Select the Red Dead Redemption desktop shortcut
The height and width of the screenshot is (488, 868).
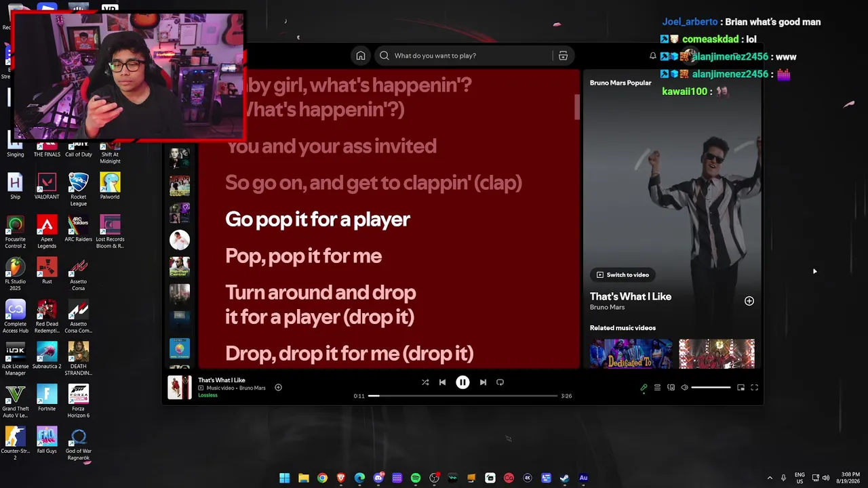tap(47, 317)
